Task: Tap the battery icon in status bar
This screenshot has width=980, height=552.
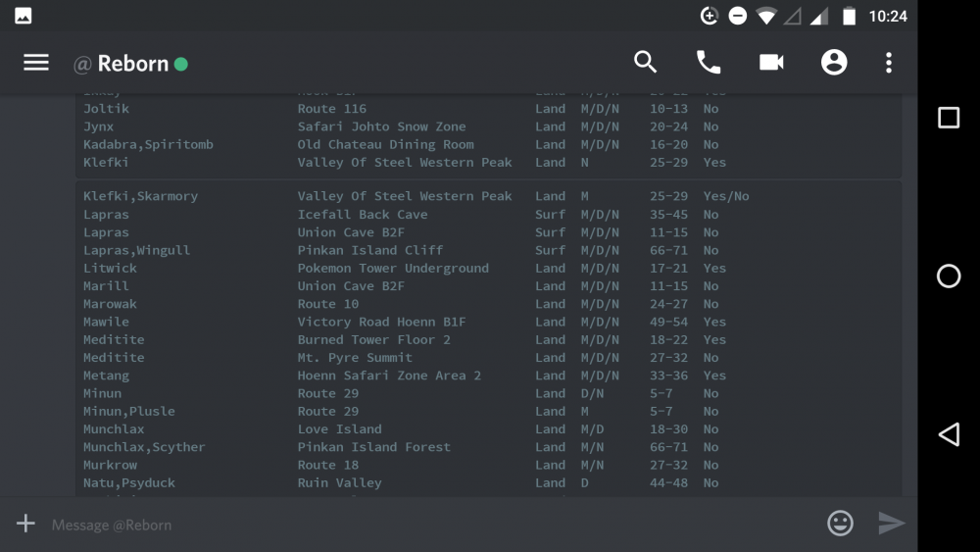Action: click(x=849, y=16)
